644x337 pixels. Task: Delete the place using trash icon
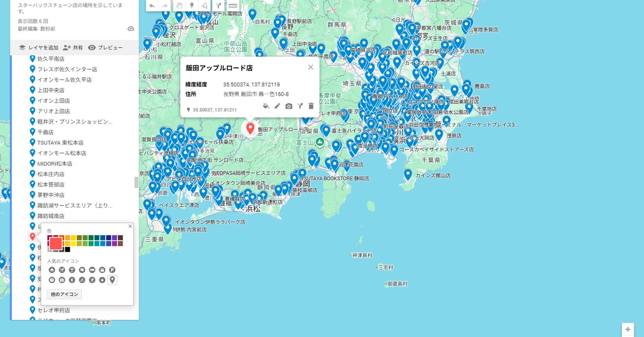311,106
